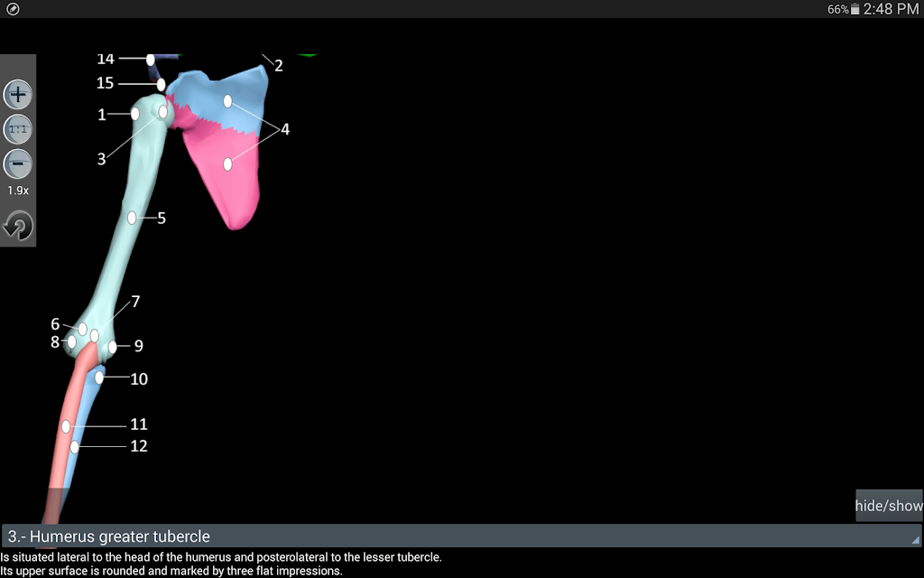This screenshot has height=578, width=924.
Task: Select marker 9 at the elbow
Action: (x=112, y=347)
